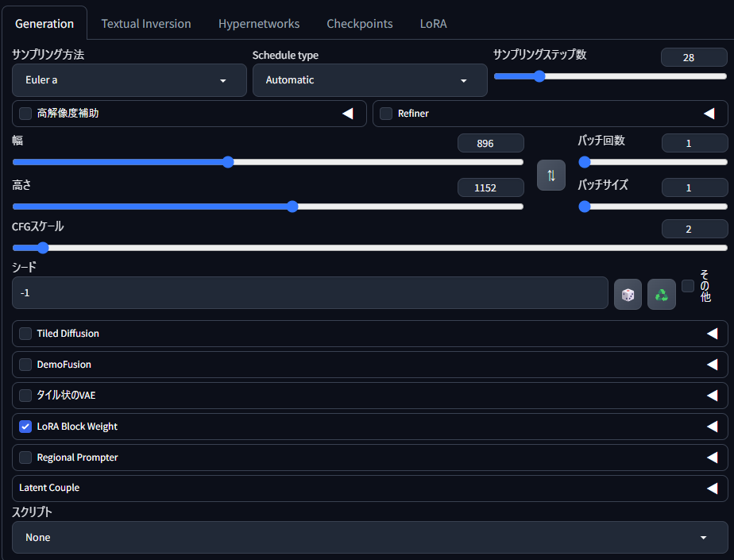Expand the Tiled Diffusion section arrow
The width and height of the screenshot is (734, 560).
pos(712,334)
